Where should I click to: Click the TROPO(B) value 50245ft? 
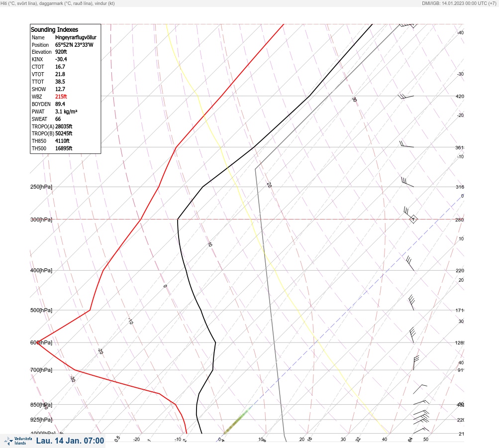pos(64,133)
